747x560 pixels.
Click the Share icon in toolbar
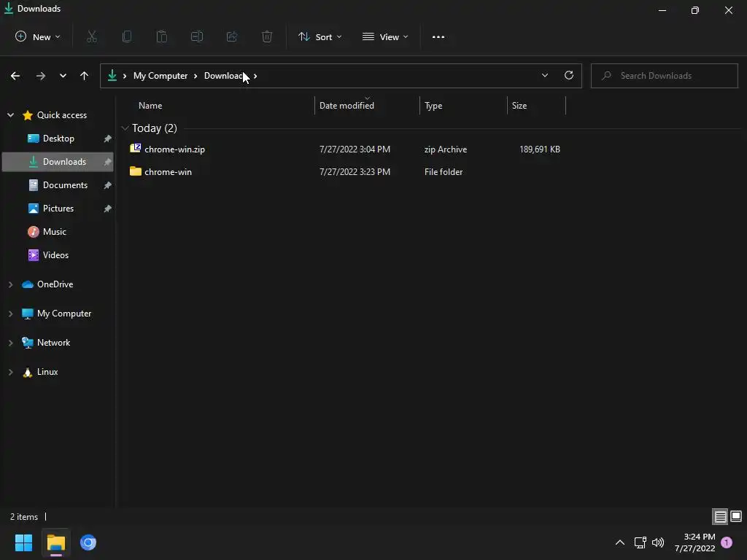(232, 36)
